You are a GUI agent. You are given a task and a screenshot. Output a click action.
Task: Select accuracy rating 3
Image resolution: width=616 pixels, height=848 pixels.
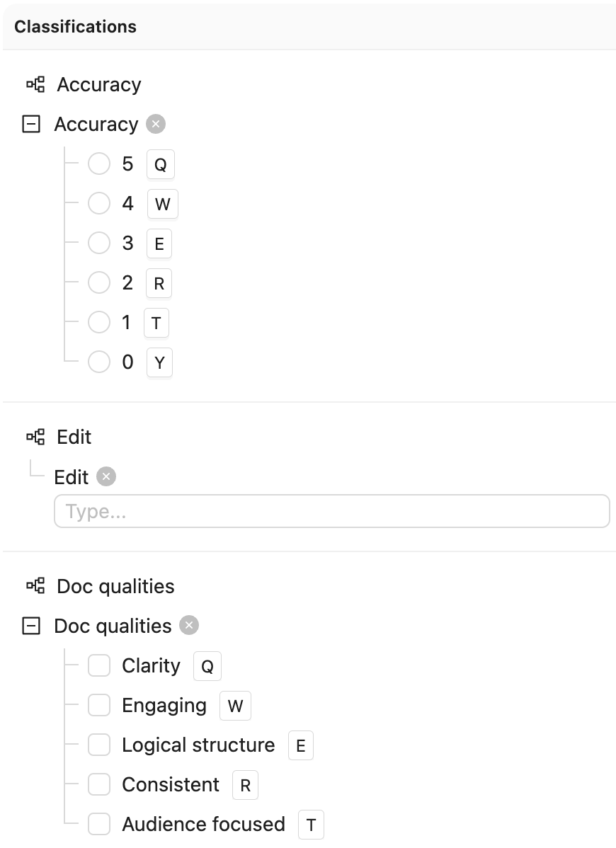click(x=99, y=243)
